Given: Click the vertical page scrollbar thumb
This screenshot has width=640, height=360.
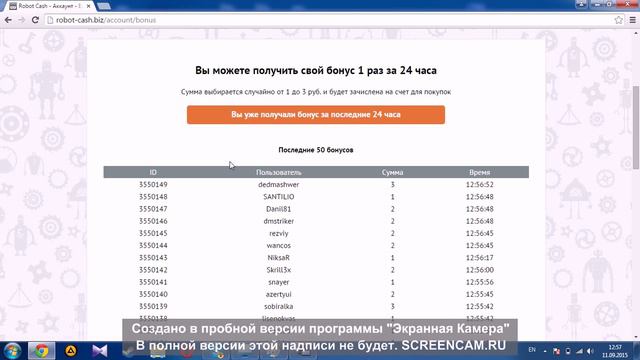Looking at the screenshot, I should click(x=636, y=127).
